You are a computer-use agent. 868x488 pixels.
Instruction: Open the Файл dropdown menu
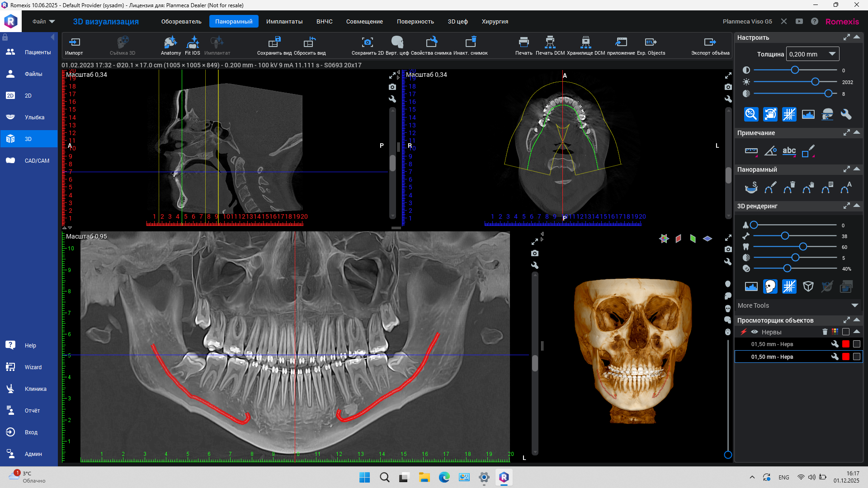43,21
